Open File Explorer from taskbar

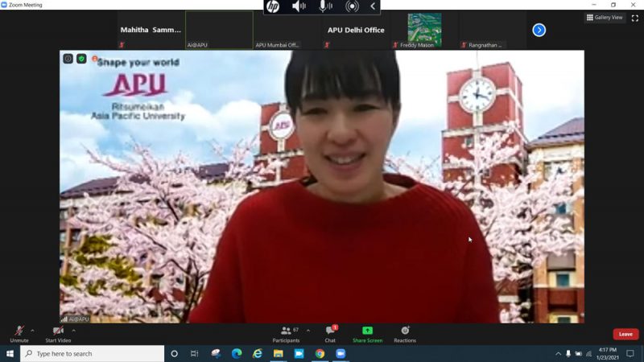point(278,353)
